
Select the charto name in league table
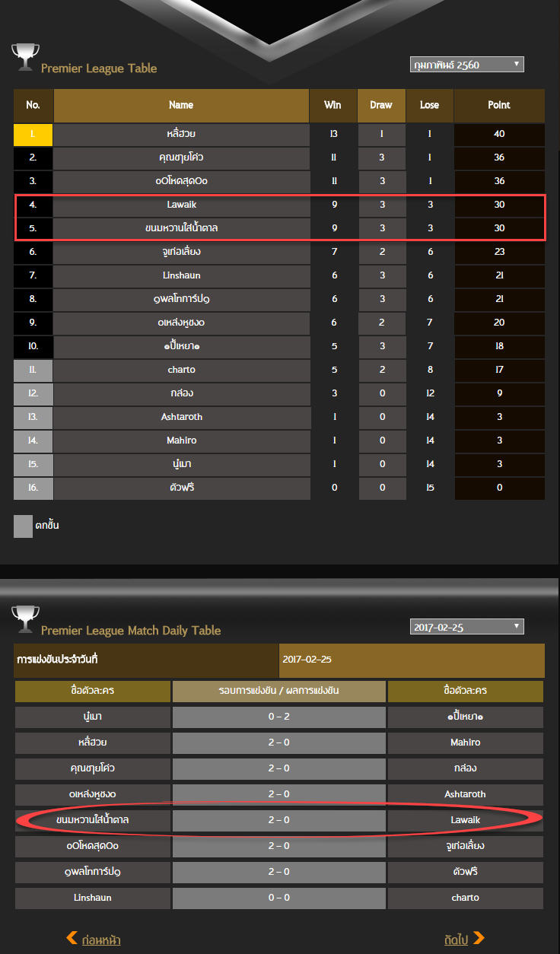181,370
